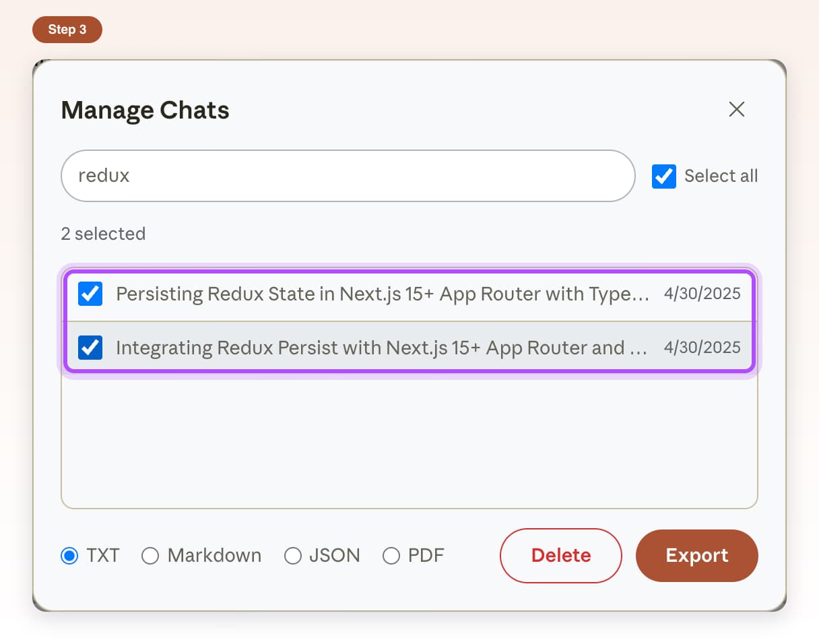This screenshot has height=644, width=819.
Task: Select the Markdown export format
Action: pos(150,556)
